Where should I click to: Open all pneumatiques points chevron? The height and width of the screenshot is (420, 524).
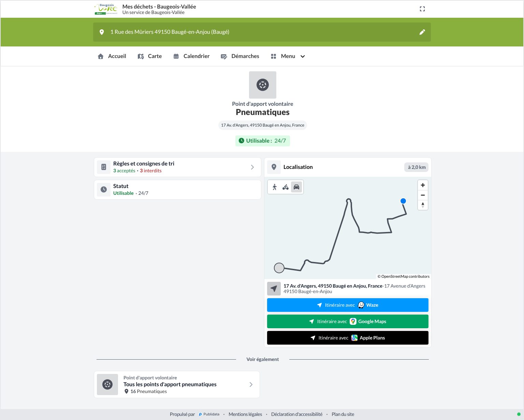coord(251,385)
